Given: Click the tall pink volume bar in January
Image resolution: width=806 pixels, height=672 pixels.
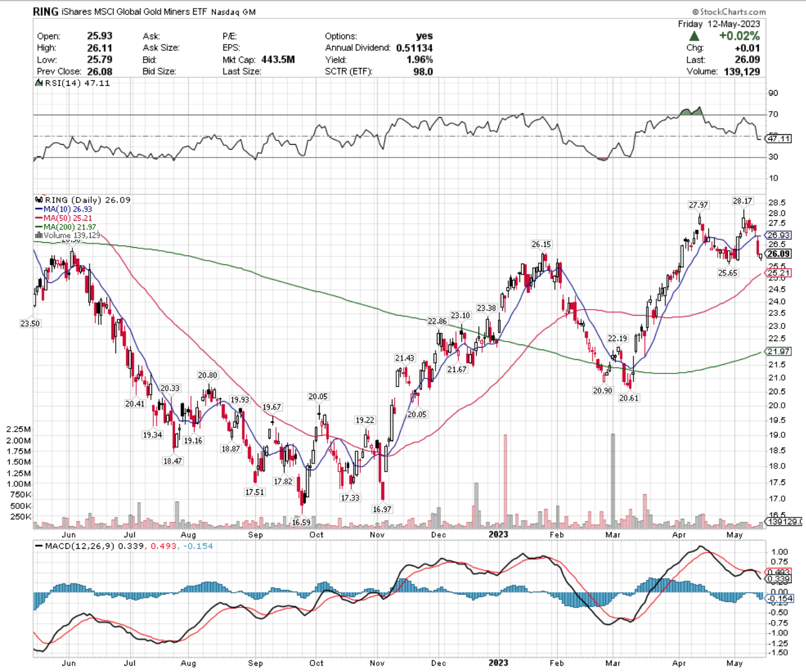Looking at the screenshot, I should (x=505, y=481).
